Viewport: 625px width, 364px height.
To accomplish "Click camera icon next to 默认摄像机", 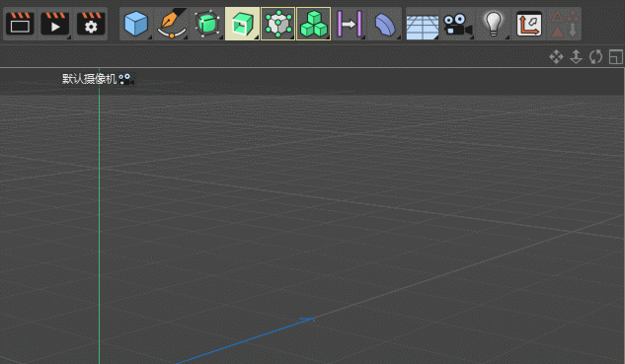I will pos(126,79).
